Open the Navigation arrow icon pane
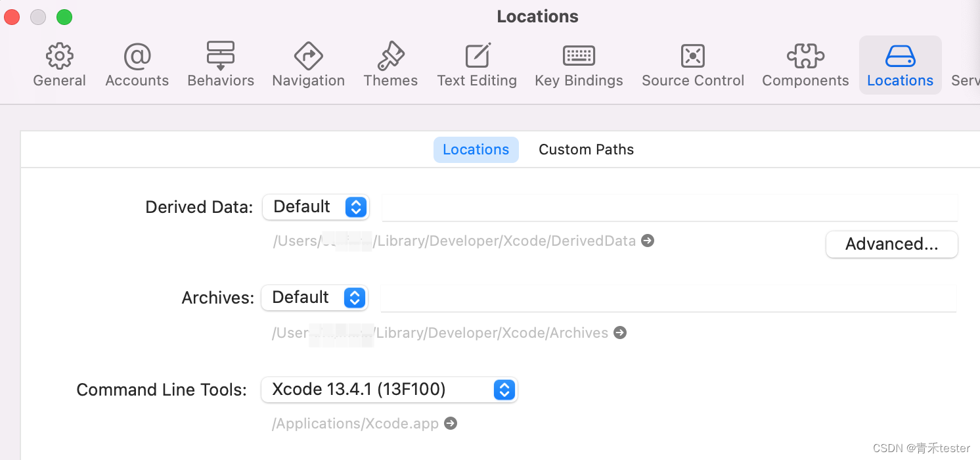The image size is (980, 460). (x=308, y=56)
